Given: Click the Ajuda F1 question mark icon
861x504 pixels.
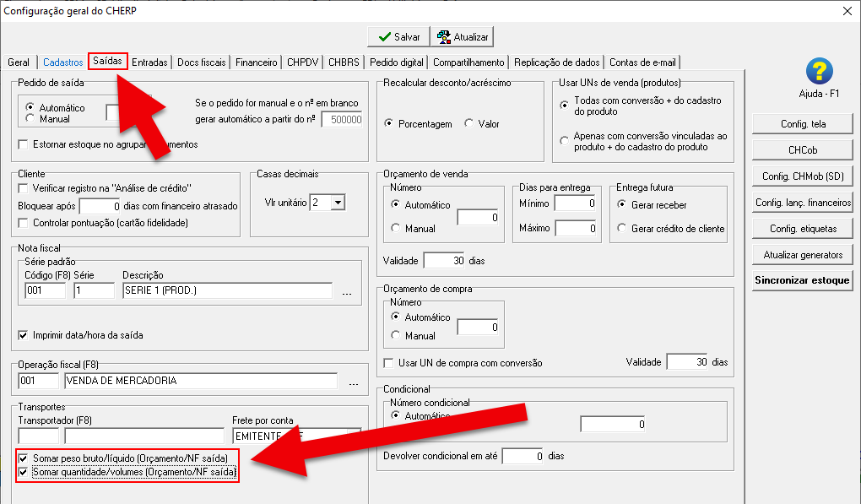Looking at the screenshot, I should click(x=818, y=72).
